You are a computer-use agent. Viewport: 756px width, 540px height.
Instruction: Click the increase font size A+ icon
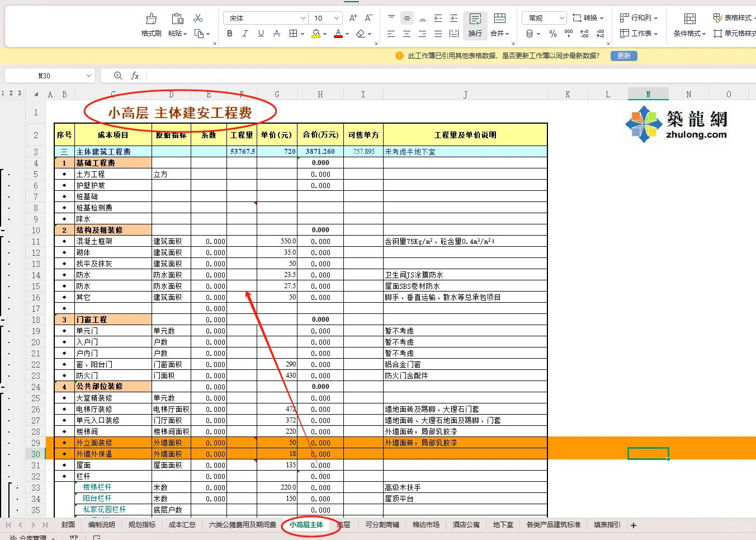click(353, 18)
